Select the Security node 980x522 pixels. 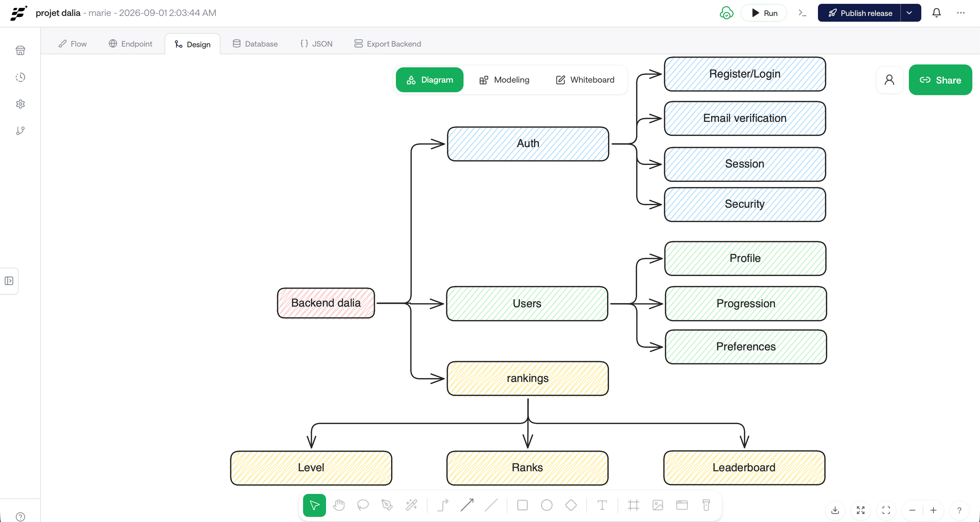pos(745,204)
